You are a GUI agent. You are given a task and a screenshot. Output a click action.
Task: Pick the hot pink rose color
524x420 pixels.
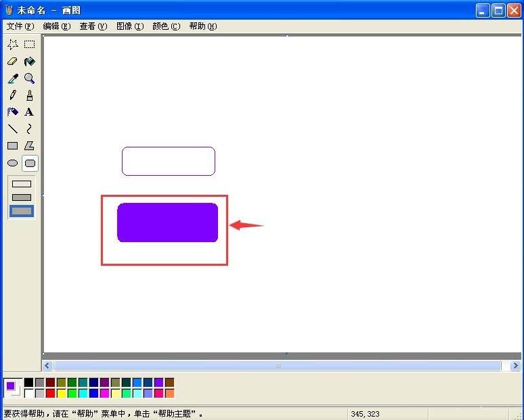tap(158, 394)
